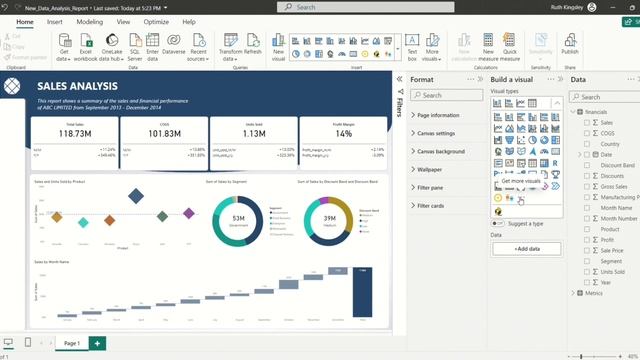Check the Profit field checkbox
Screen dimensions: 640x360
click(x=587, y=240)
